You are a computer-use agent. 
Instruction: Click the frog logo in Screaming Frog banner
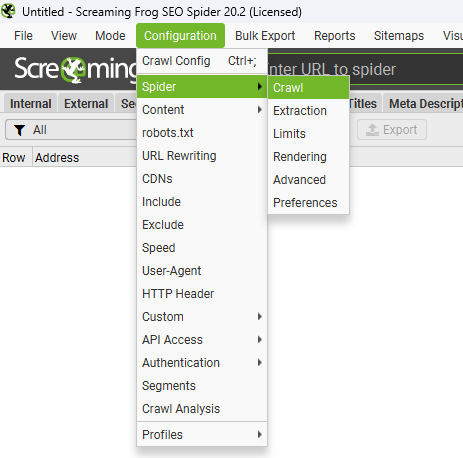coord(73,70)
